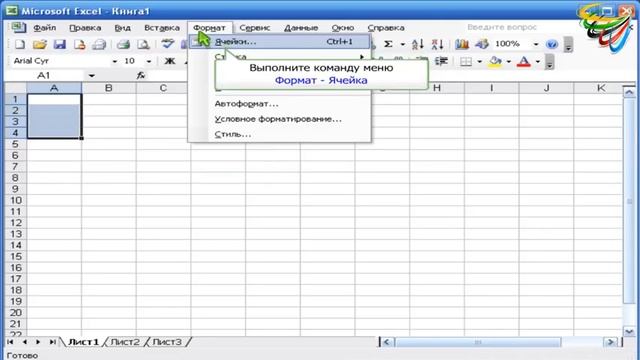Expand the Name Box dropdown arrow
Viewport: 640px width, 360px height.
pos(91,76)
